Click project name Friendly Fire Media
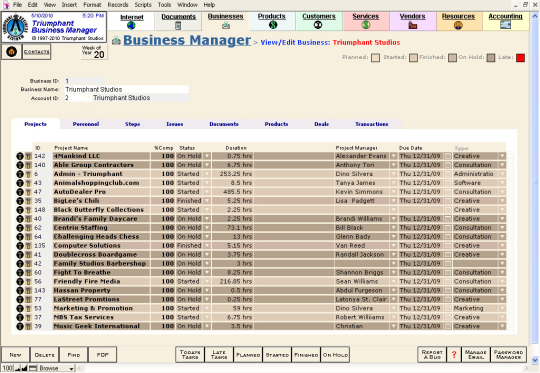The width and height of the screenshot is (540, 373). [87, 281]
